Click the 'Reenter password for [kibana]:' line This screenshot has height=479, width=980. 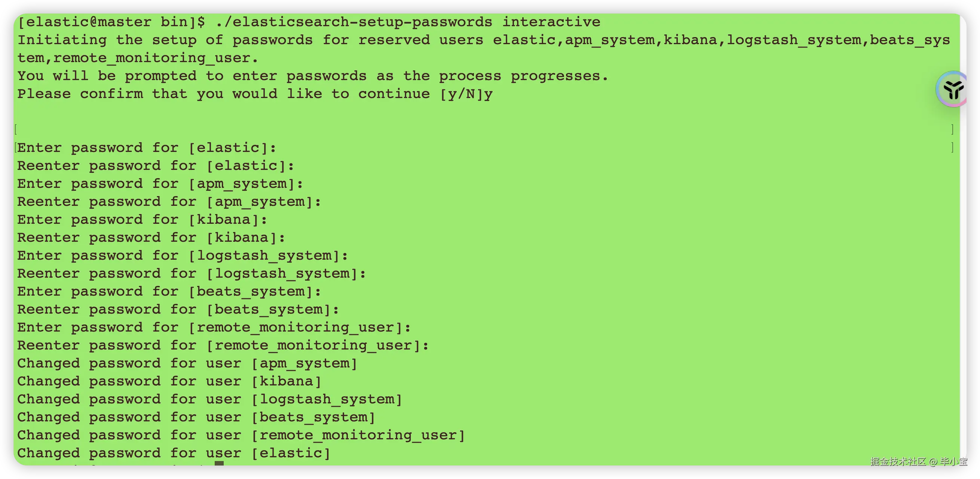[151, 238]
